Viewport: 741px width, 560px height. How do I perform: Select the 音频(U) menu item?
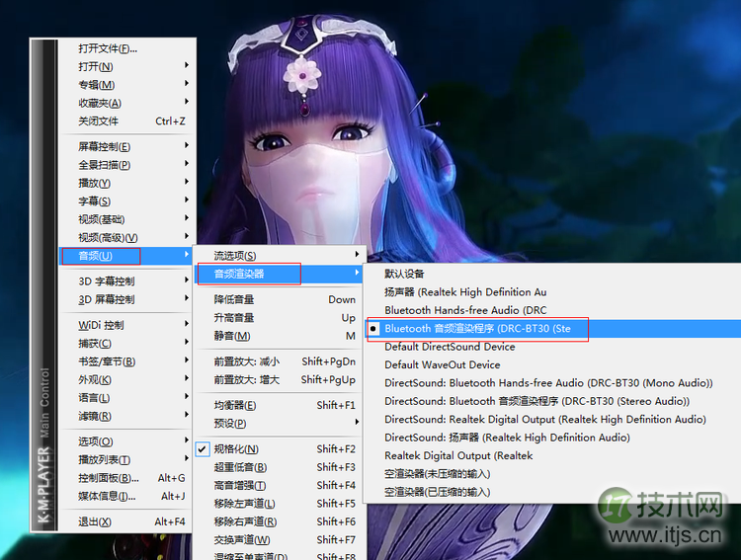126,256
